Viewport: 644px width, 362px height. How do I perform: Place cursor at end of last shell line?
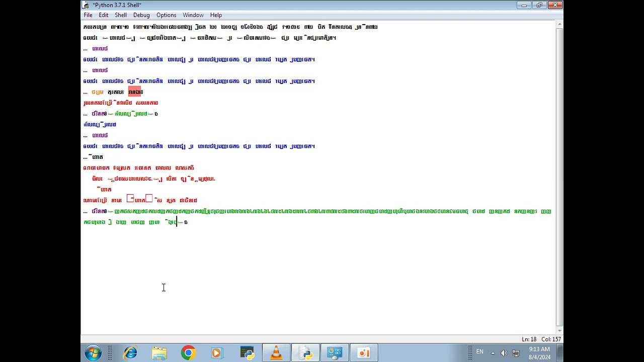pos(188,222)
